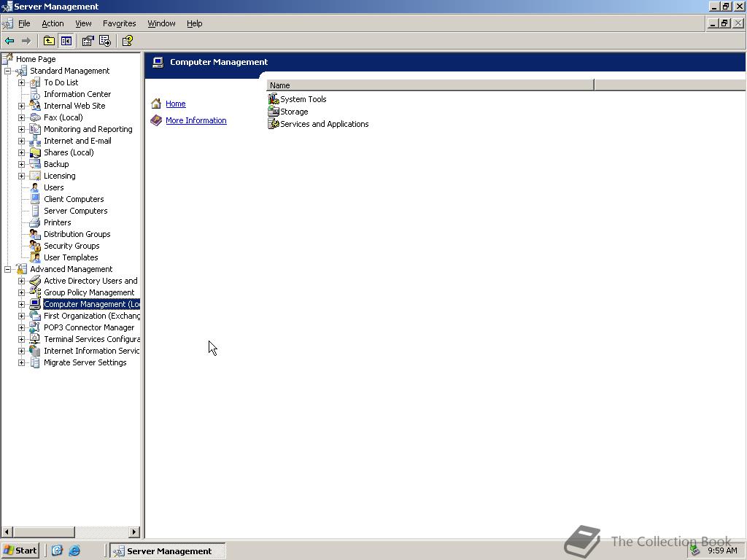This screenshot has height=560, width=747.
Task: Click the Up one level toolbar icon
Action: tap(49, 41)
